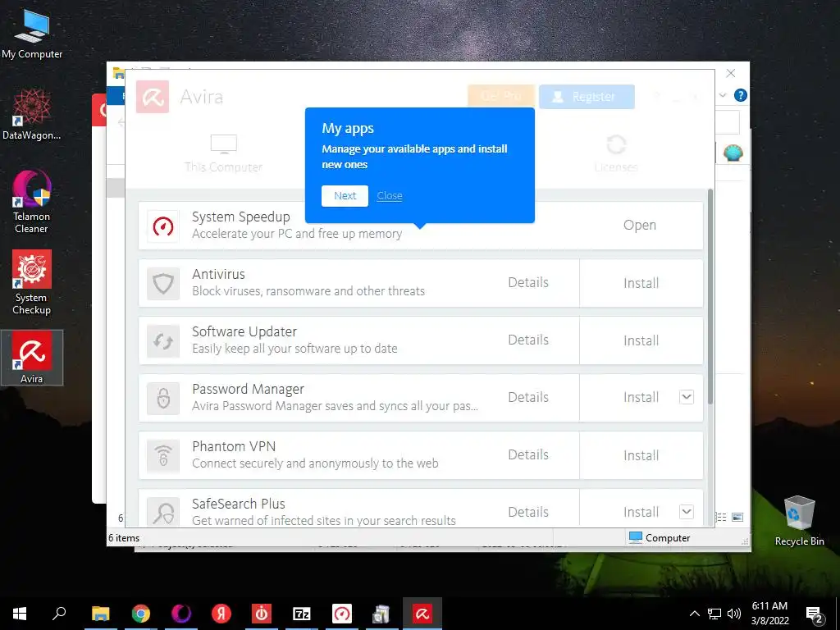Click the SafeSearch Plus magnifier icon

click(x=163, y=512)
